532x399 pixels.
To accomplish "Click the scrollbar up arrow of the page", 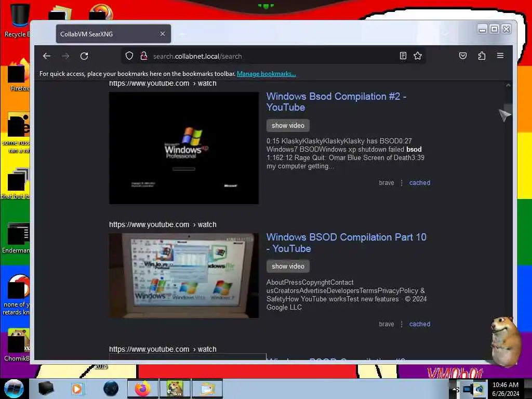I will click(508, 86).
